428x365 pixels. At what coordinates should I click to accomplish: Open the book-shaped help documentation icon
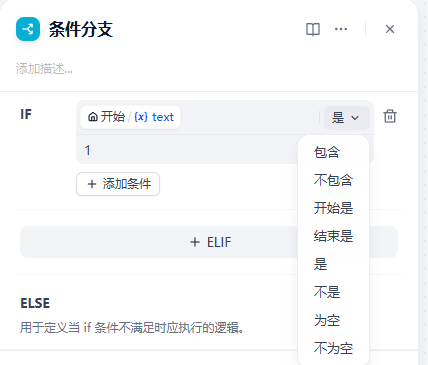[313, 29]
